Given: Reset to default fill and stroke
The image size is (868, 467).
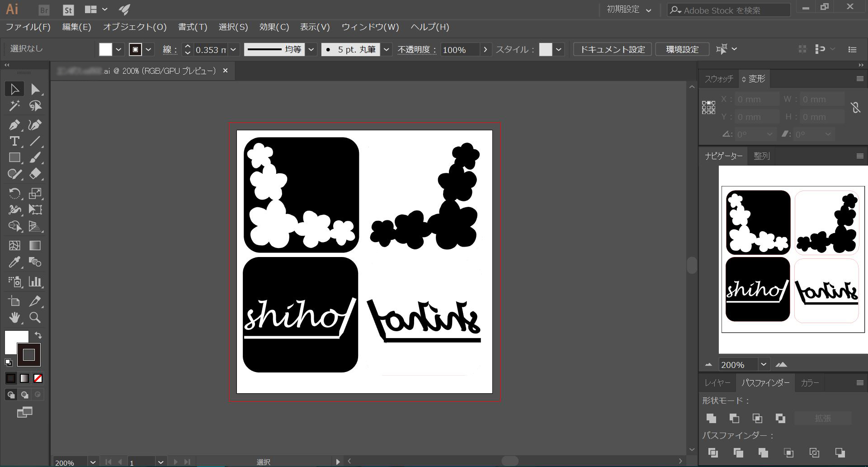Looking at the screenshot, I should (9, 362).
